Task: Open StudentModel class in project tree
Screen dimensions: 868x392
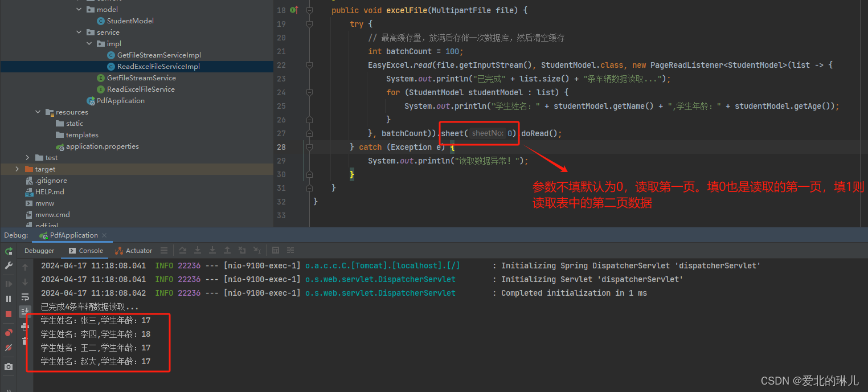Action: 130,21
